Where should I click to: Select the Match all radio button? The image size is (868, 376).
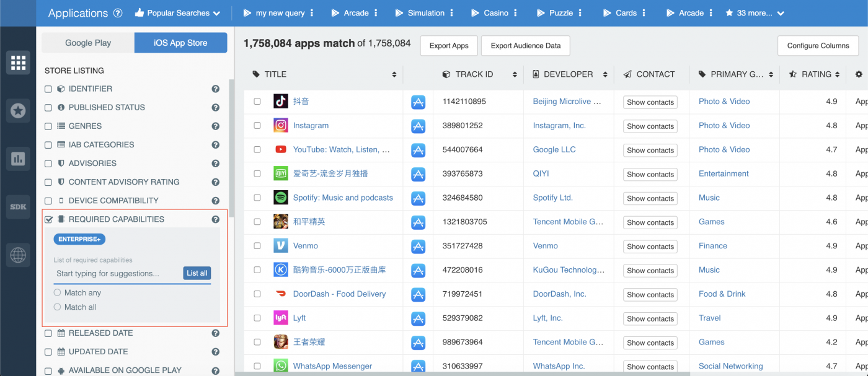[56, 307]
